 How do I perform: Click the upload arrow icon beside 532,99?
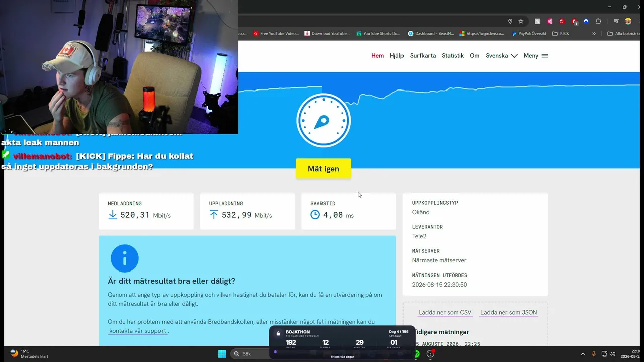pos(214,215)
